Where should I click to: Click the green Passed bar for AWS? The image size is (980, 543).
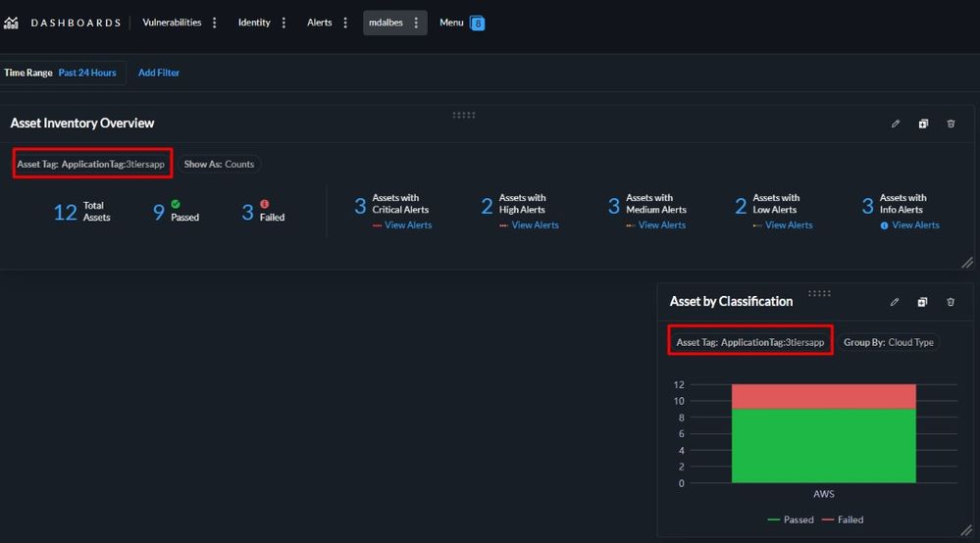click(823, 446)
